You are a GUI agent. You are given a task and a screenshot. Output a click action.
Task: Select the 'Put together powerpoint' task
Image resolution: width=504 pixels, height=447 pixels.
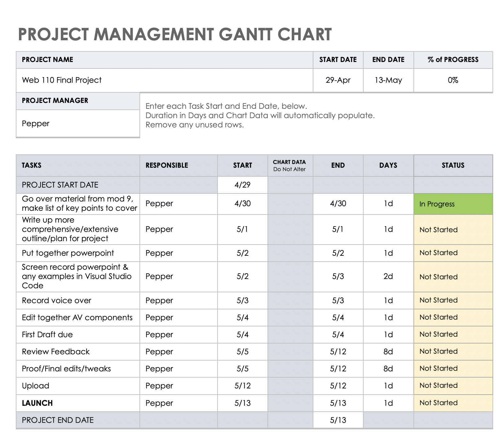point(78,253)
